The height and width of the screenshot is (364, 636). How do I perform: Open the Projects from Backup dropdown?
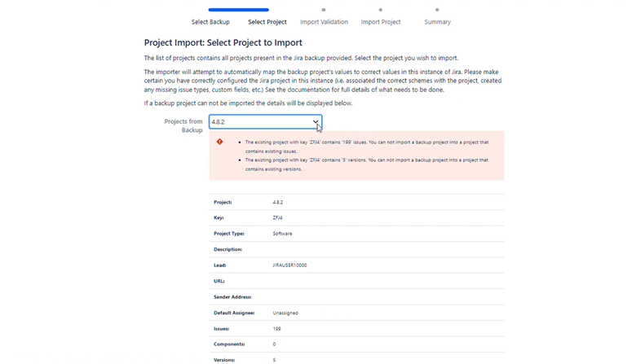(x=260, y=122)
